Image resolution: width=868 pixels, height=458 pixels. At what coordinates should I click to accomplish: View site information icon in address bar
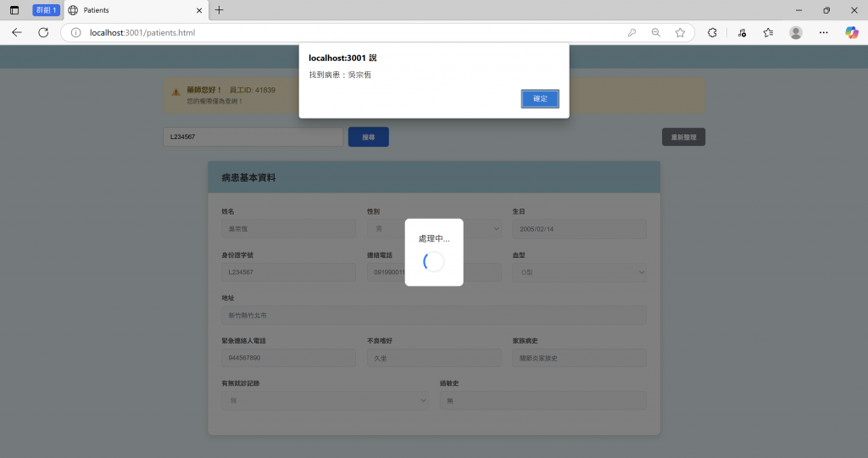[x=75, y=33]
